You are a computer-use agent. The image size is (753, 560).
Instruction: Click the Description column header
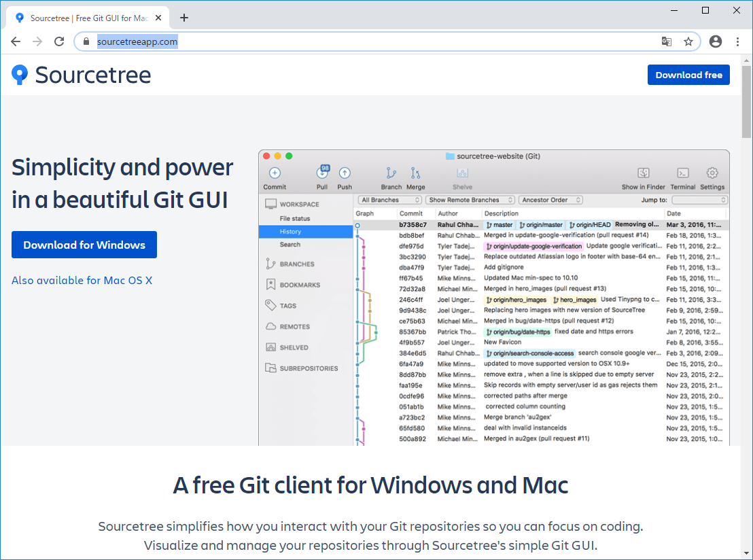[x=502, y=213]
